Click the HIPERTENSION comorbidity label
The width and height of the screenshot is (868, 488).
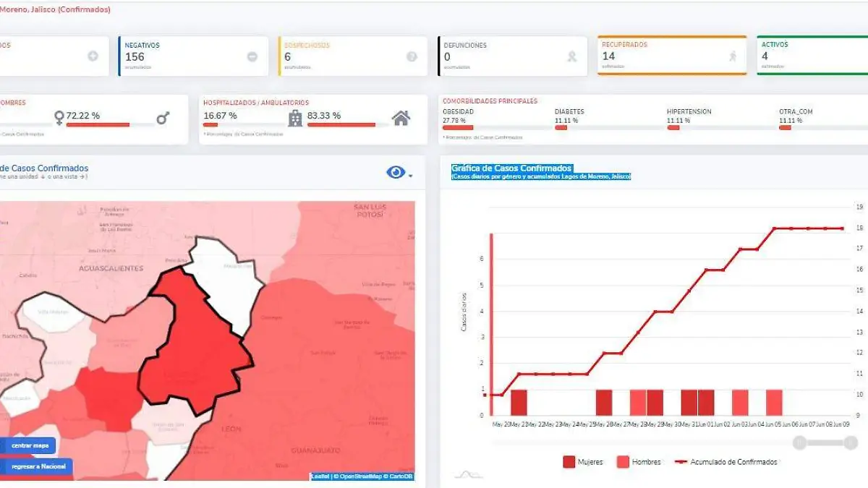[x=689, y=112]
